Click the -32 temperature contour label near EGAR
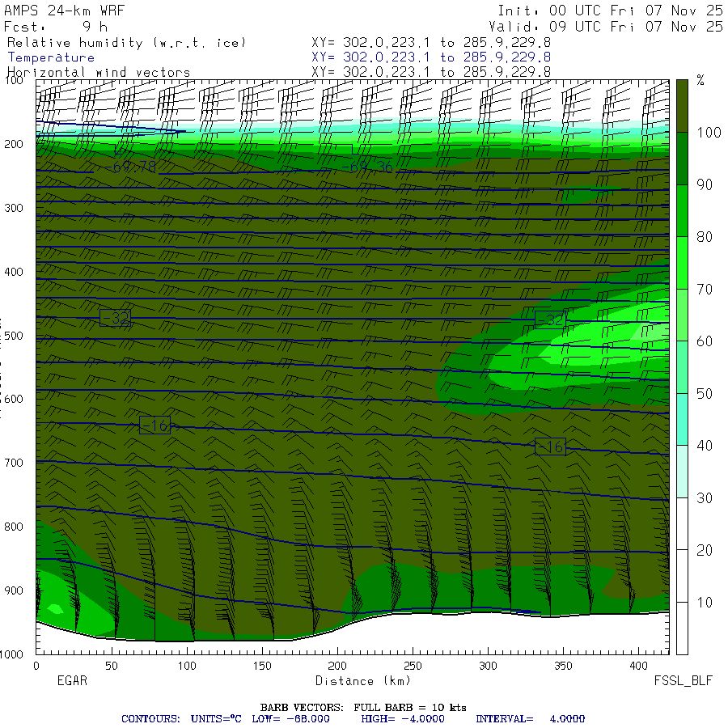This screenshot has width=728, height=728. (115, 318)
